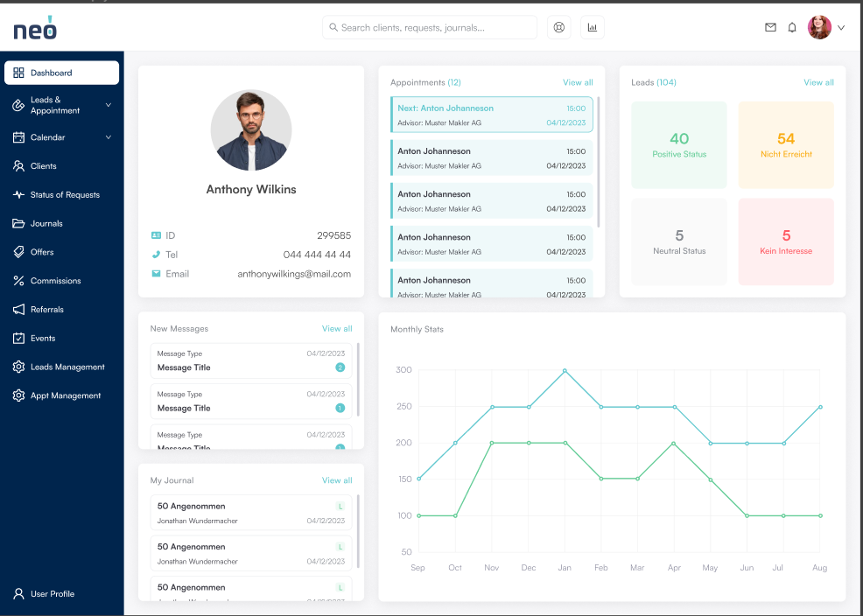Screen dimensions: 863x616
Task: Open the mail envelope icon
Action: (770, 27)
